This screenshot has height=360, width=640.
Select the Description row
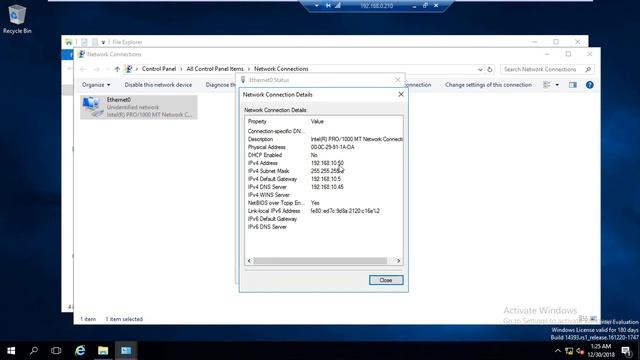(324, 139)
